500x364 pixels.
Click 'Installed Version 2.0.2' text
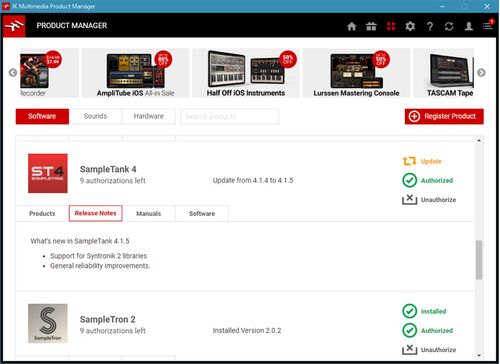point(247,330)
